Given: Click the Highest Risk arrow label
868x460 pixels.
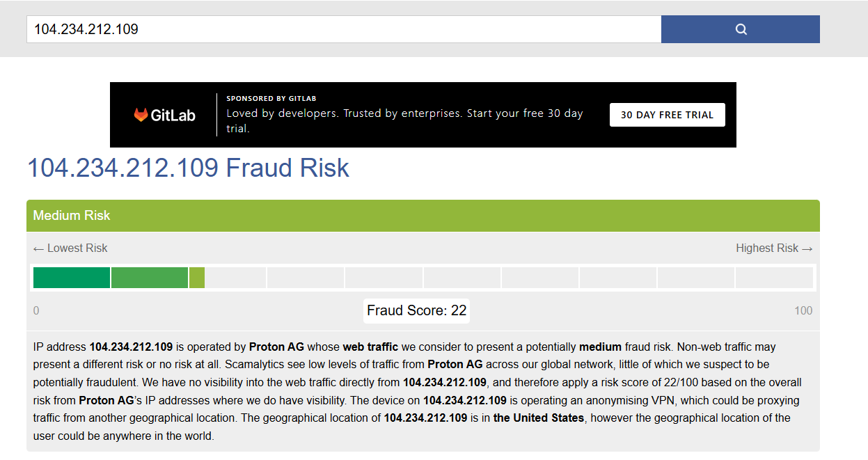Looking at the screenshot, I should coord(774,248).
